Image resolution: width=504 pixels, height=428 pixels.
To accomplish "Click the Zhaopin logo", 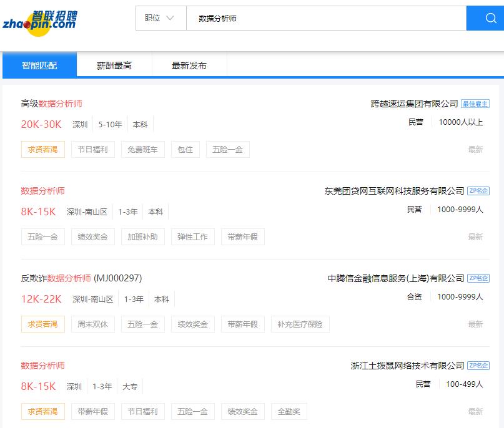I will click(39, 20).
